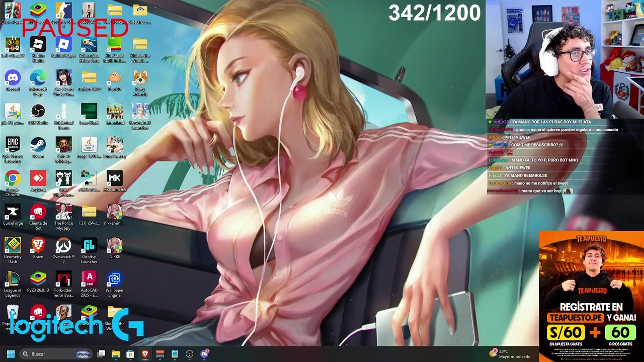Viewport: 644px width, 362px height.
Task: Open the BrownDust2 Launcher icon
Action: tap(140, 117)
